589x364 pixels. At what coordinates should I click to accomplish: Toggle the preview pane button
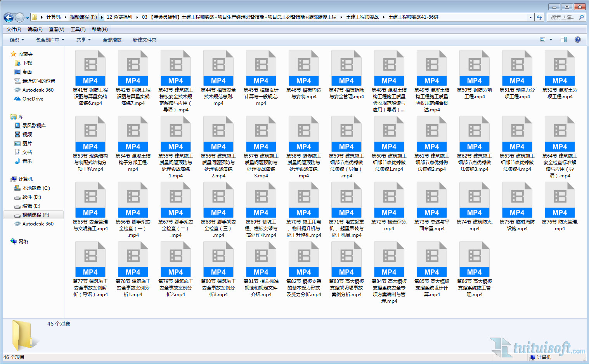point(563,40)
